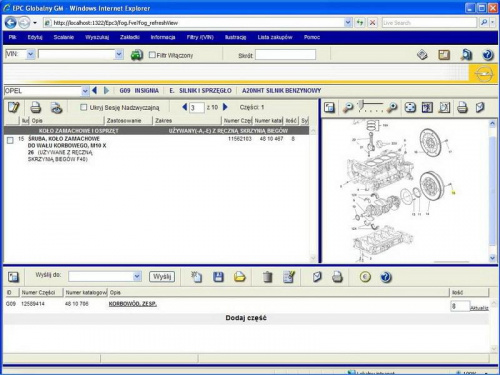This screenshot has width=500, height=375.
Task: Delete shopping list with trash can icon
Action: [x=267, y=277]
